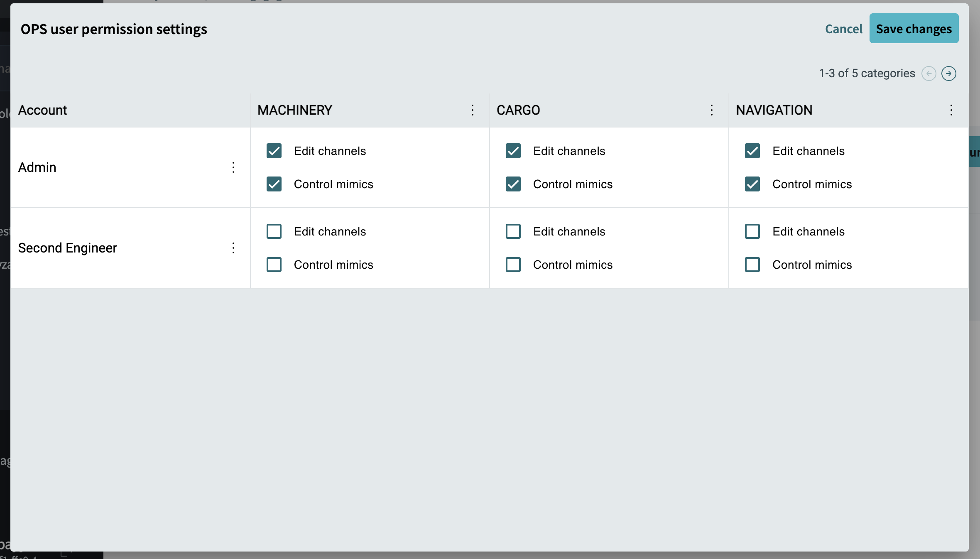Select the Admin account name
Viewport: 980px width, 559px height.
point(37,167)
